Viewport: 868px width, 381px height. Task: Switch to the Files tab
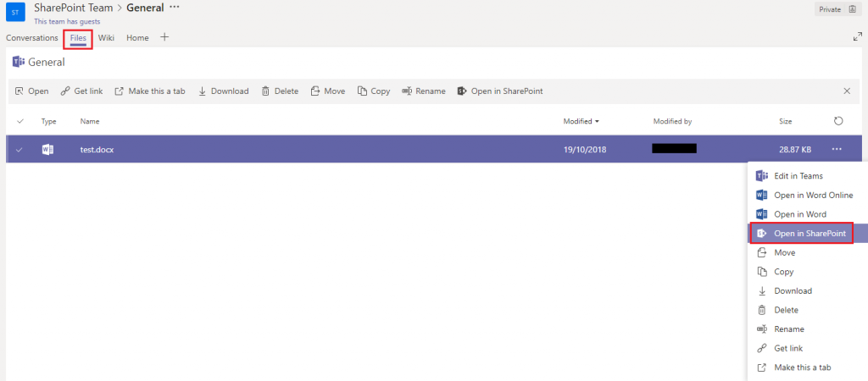78,37
